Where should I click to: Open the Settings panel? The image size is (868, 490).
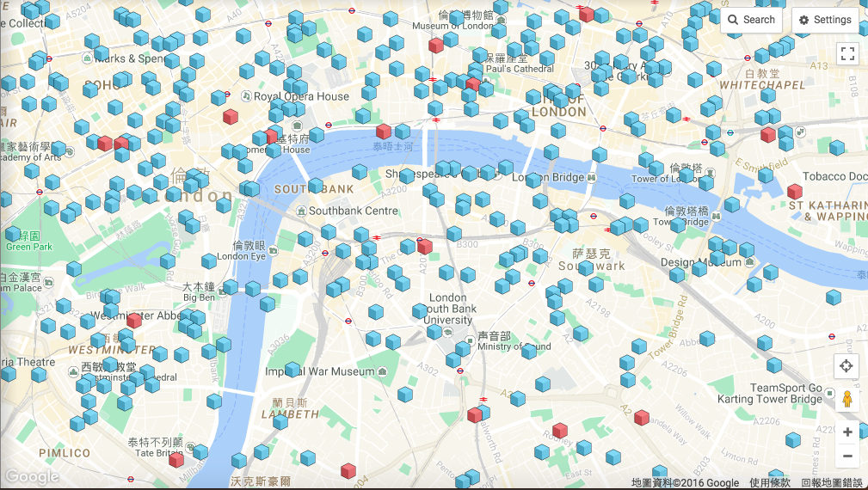(x=824, y=20)
